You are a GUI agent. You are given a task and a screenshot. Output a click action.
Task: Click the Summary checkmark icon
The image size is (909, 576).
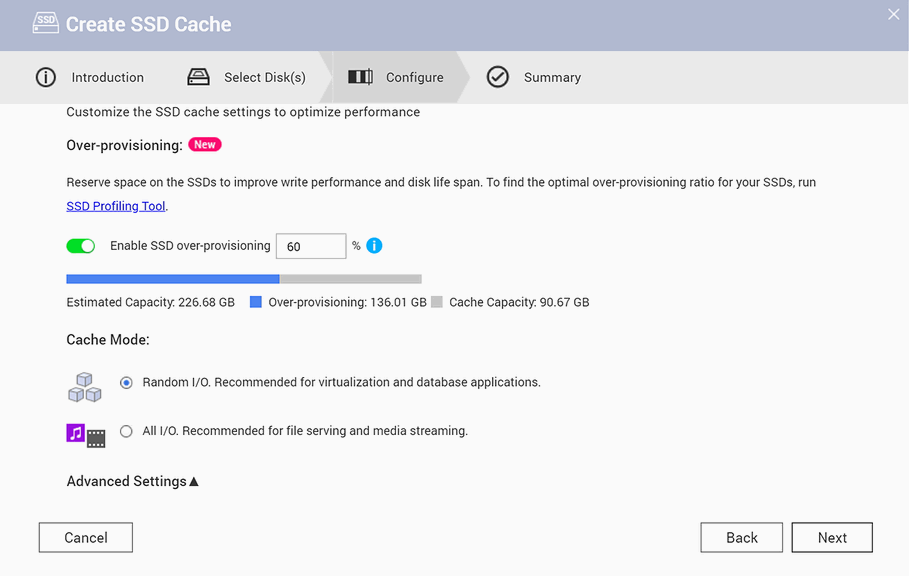(498, 77)
